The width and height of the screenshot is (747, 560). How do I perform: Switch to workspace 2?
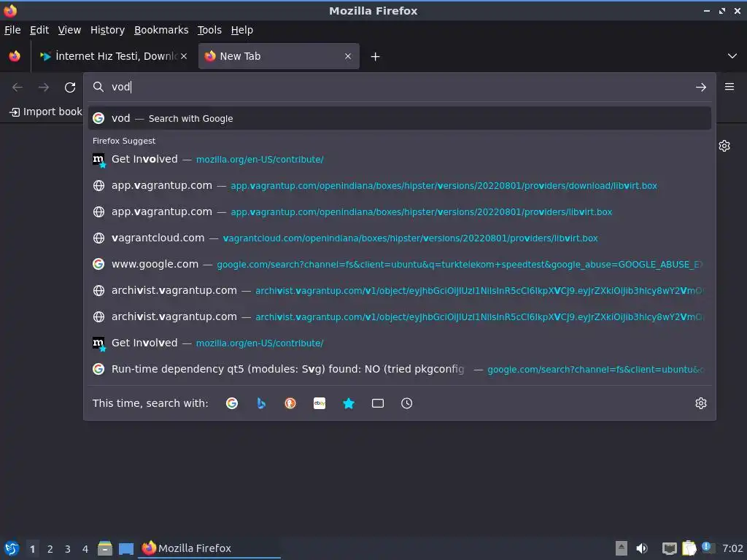tap(50, 549)
